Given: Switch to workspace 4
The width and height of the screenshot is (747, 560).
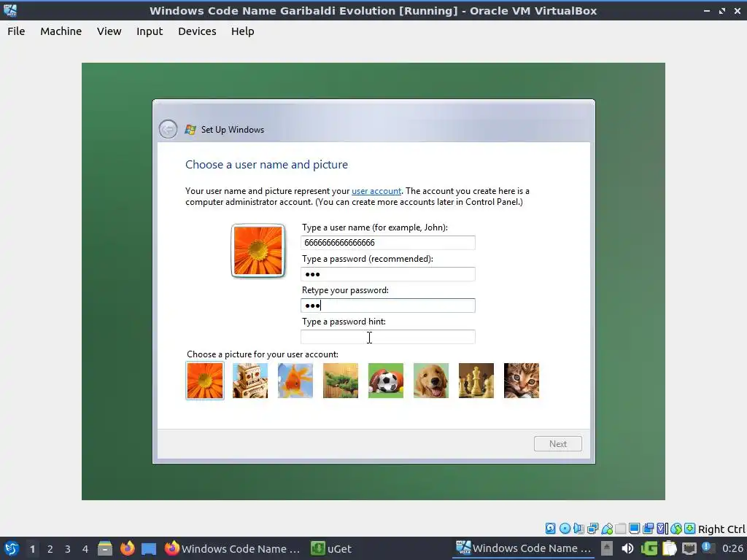Looking at the screenshot, I should pyautogui.click(x=85, y=548).
